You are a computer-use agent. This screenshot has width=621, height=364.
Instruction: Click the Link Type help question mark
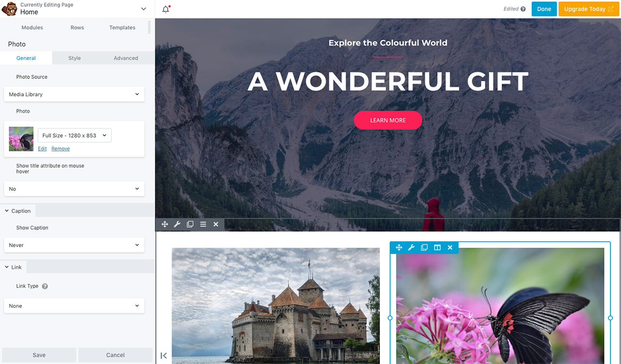point(45,286)
